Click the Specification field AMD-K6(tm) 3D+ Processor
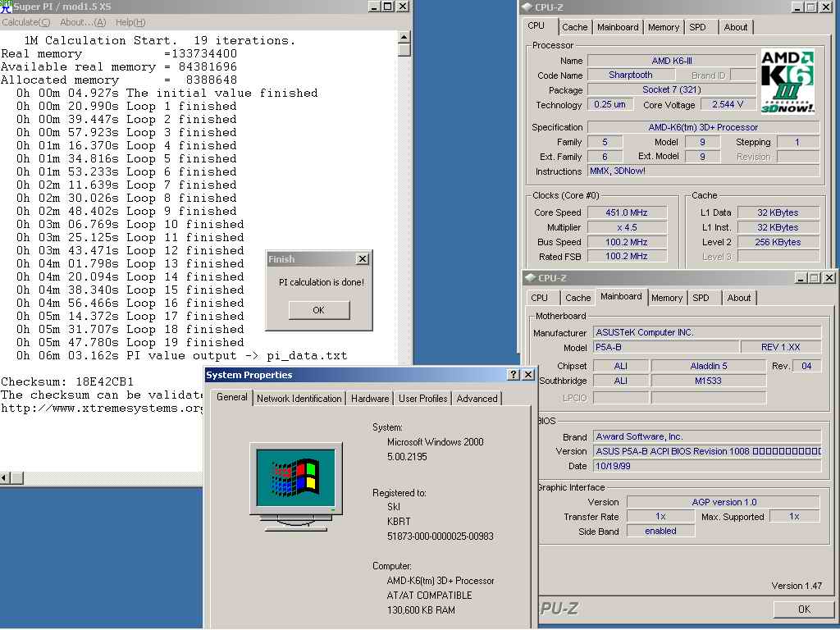Viewport: 840px width, 630px height. (703, 127)
